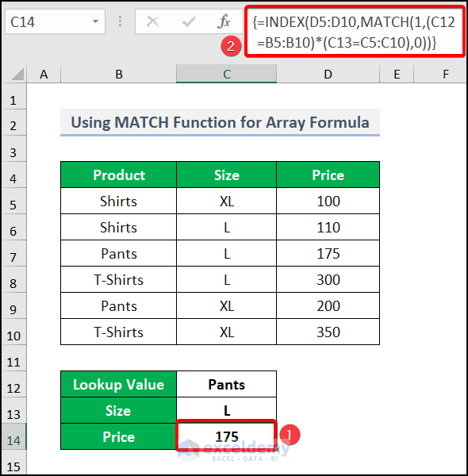The image size is (468, 476).
Task: Click the 'Size' label cell in row 13
Action: (118, 410)
